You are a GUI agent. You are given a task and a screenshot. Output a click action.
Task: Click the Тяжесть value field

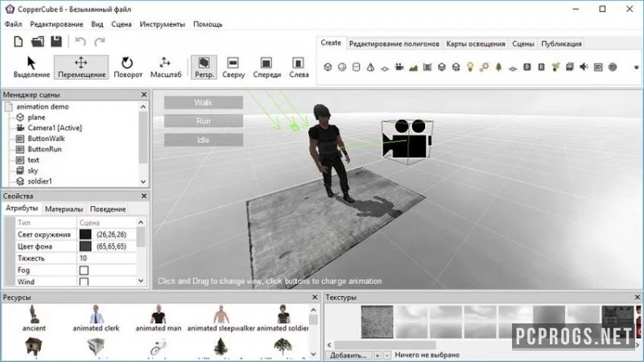[x=106, y=258]
